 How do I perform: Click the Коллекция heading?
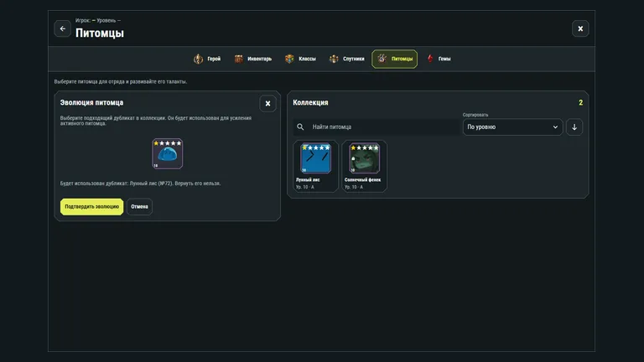[x=310, y=102]
